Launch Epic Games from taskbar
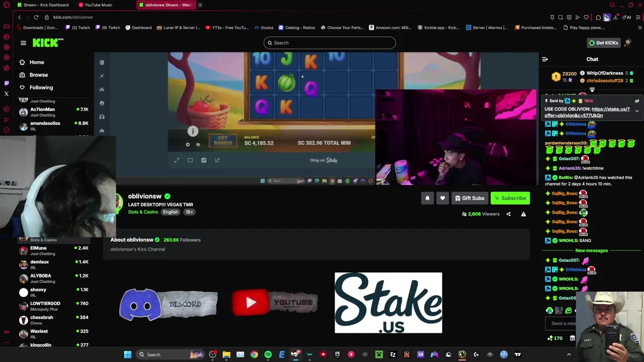 pyautogui.click(x=337, y=354)
